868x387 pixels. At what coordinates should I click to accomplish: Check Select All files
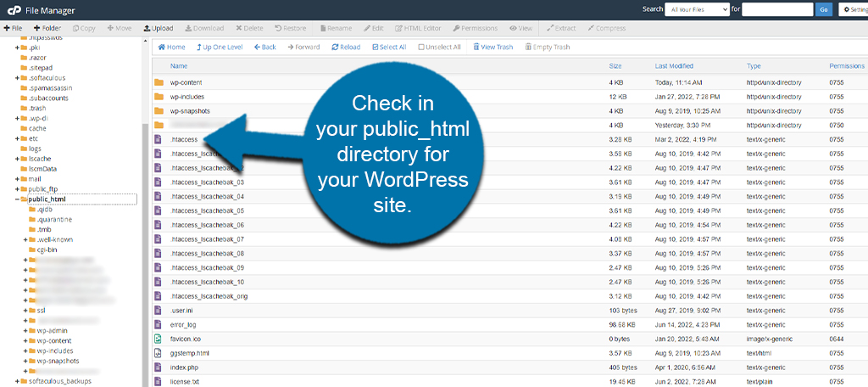pyautogui.click(x=389, y=48)
